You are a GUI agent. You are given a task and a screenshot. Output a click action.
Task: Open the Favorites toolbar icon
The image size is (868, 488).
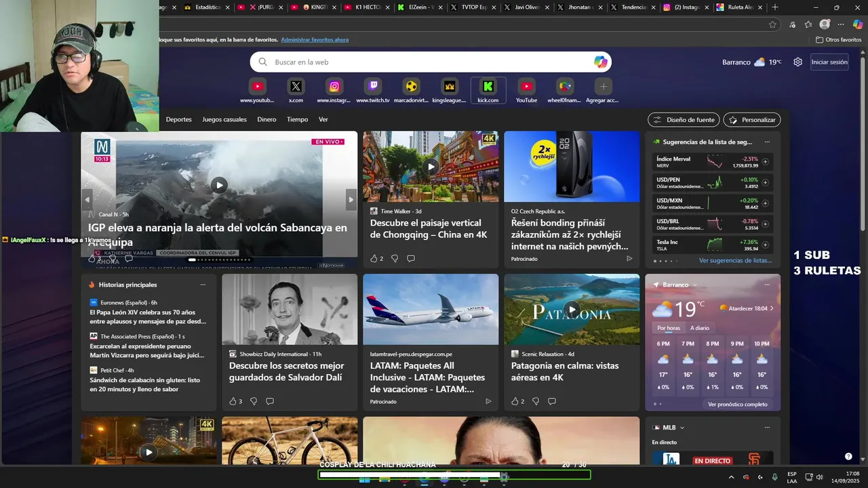[x=808, y=24]
